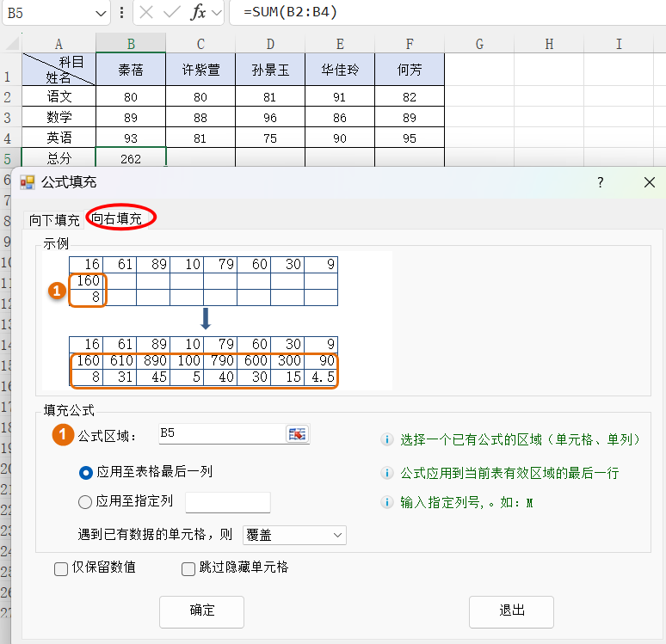Click the fx insert function icon
This screenshot has width=666, height=644.
[x=198, y=13]
